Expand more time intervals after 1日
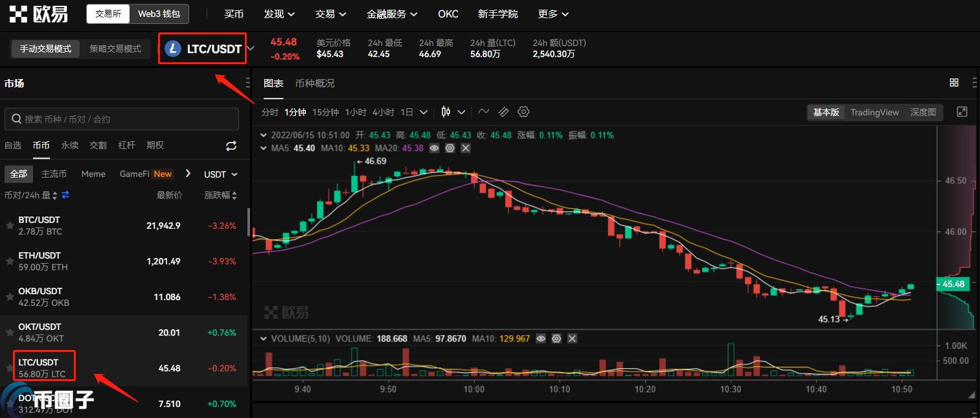This screenshot has height=418, width=980. click(424, 112)
